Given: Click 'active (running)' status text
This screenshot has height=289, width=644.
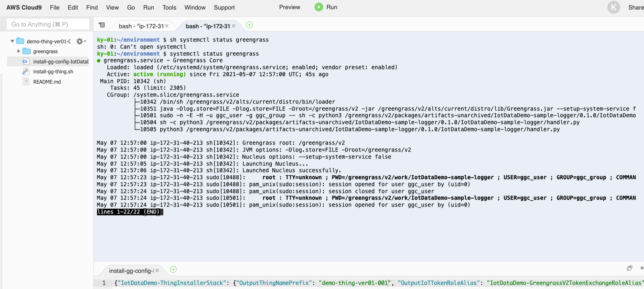Looking at the screenshot, I should 159,74.
